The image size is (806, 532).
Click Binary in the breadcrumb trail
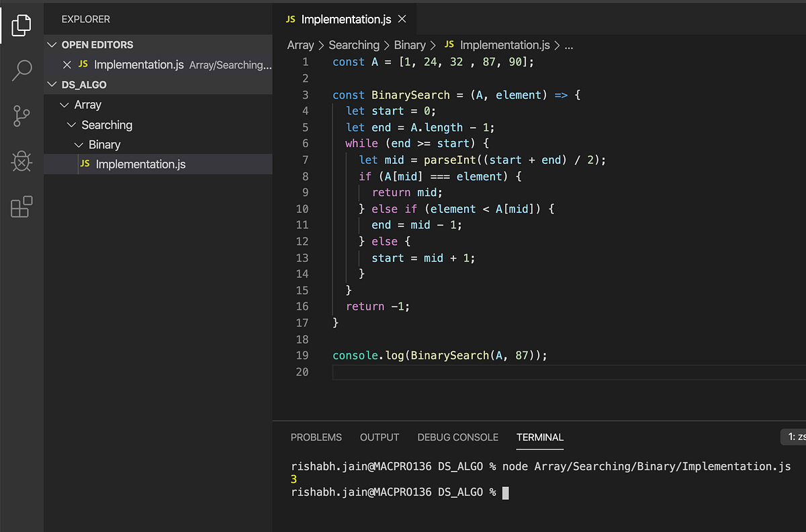coord(410,44)
